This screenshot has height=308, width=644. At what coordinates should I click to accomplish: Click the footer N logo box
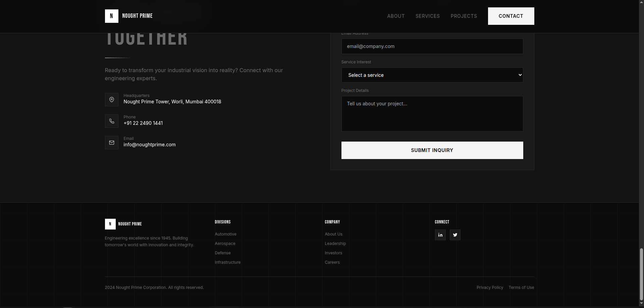coord(110,224)
